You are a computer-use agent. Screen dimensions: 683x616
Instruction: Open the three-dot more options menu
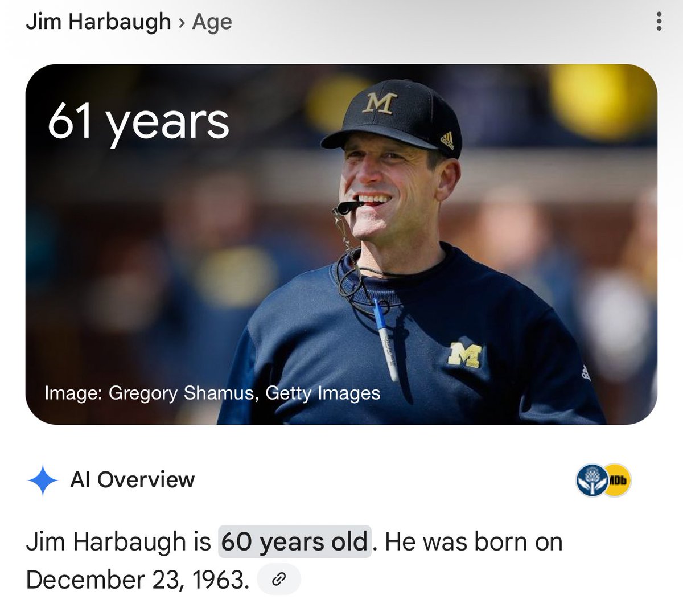click(659, 22)
